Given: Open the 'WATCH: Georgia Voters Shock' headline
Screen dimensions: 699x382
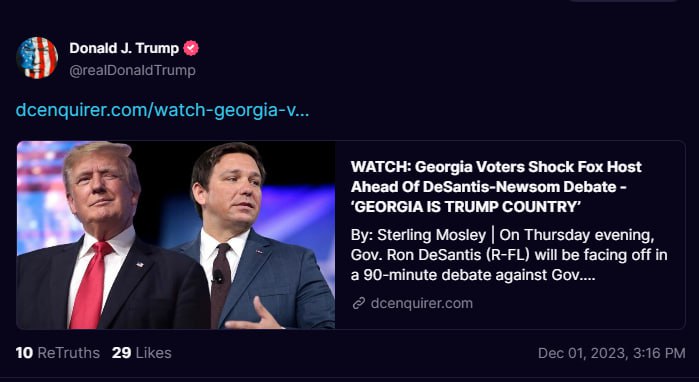Looking at the screenshot, I should [x=496, y=167].
